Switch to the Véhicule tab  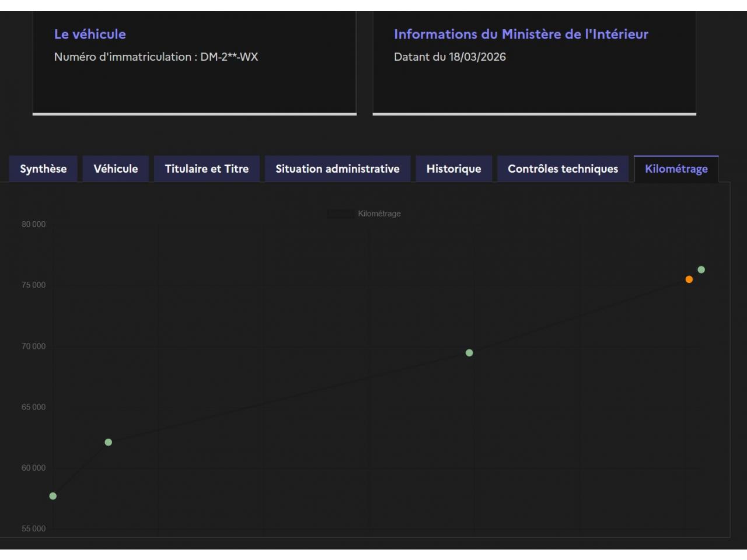click(x=116, y=169)
